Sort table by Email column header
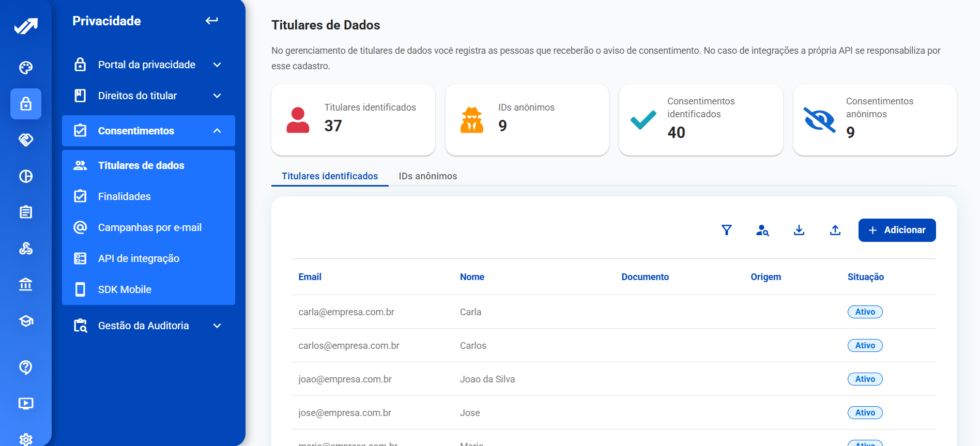Viewport: 980px width, 446px height. (x=310, y=277)
